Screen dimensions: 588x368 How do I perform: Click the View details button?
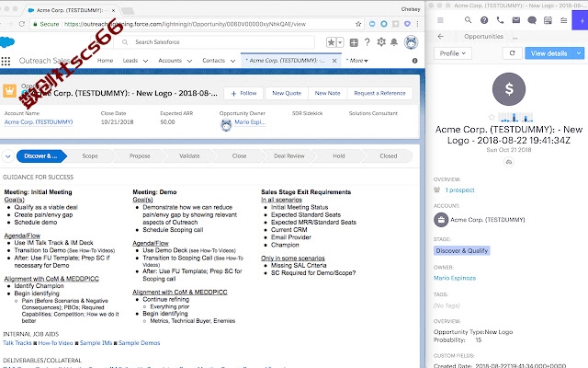click(549, 53)
